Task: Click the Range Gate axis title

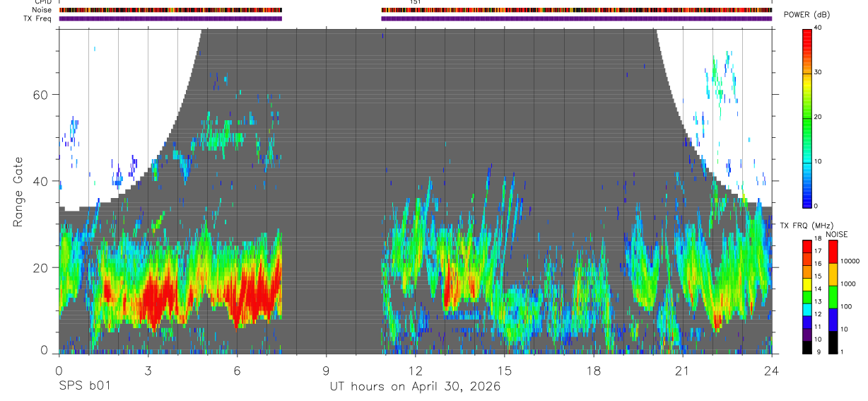Action: coord(18,192)
